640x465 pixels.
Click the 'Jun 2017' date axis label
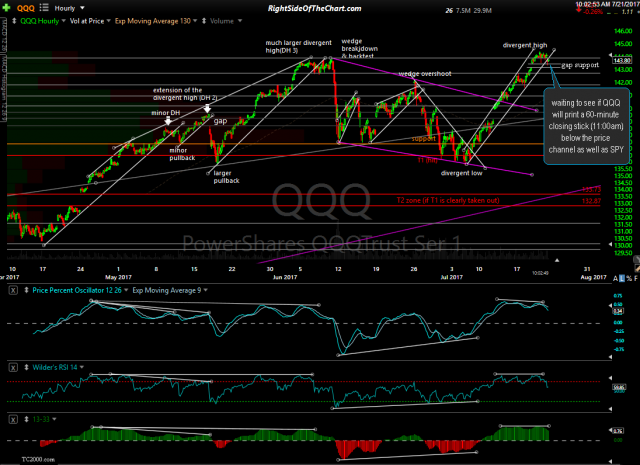click(x=285, y=277)
